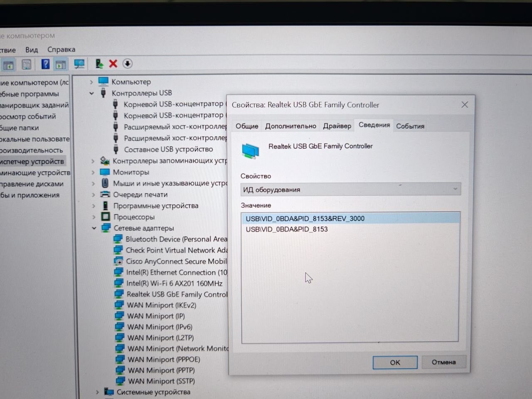Click the red X uninstall device toolbar icon
The height and width of the screenshot is (399, 532).
point(113,64)
